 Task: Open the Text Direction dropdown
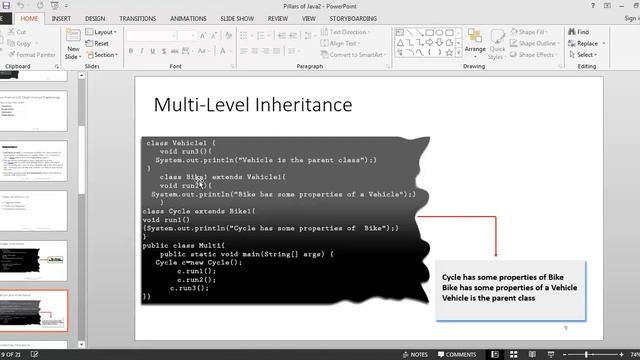(345, 32)
